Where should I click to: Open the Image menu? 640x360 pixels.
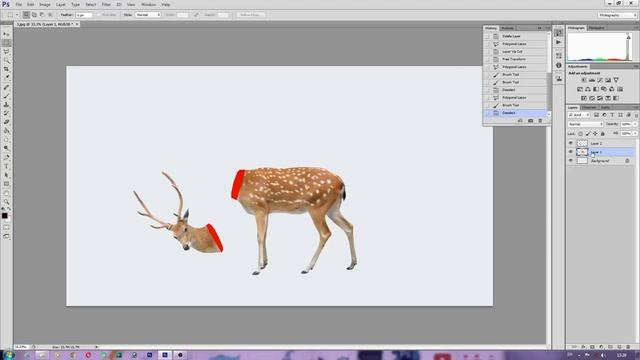tap(45, 4)
